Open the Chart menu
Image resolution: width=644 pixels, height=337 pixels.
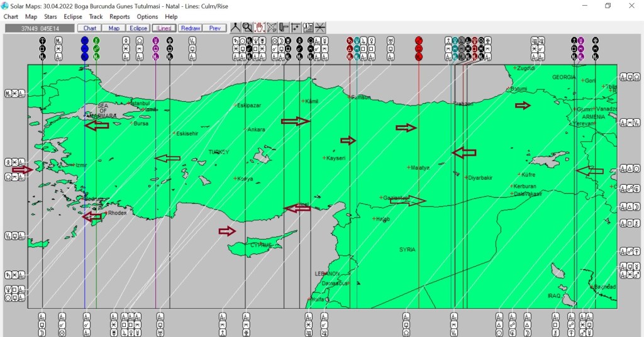coord(11,17)
